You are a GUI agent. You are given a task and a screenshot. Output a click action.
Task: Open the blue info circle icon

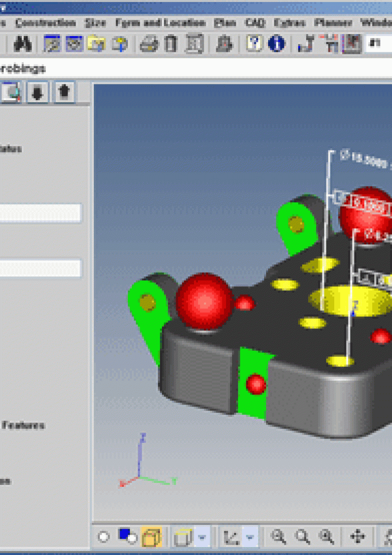point(276,44)
